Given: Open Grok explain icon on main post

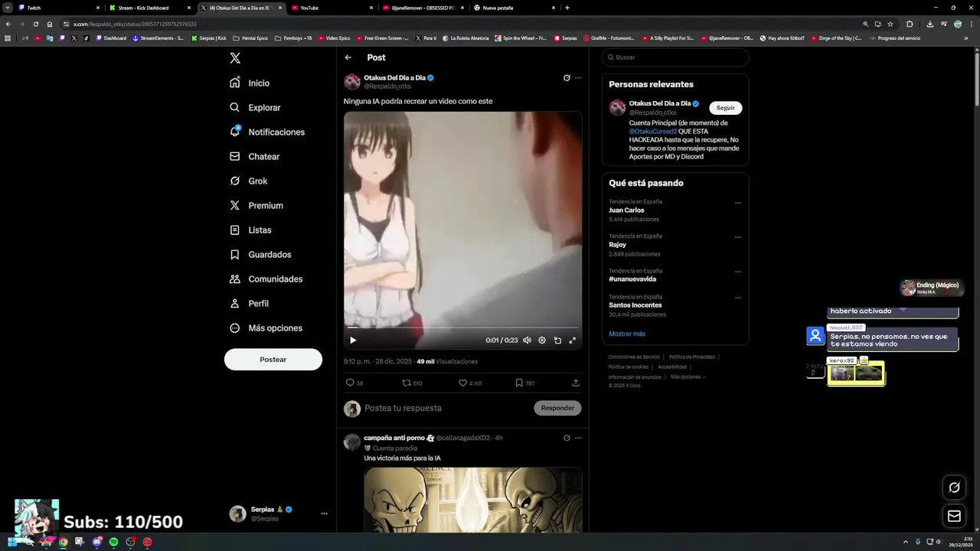Looking at the screenshot, I should click(567, 78).
